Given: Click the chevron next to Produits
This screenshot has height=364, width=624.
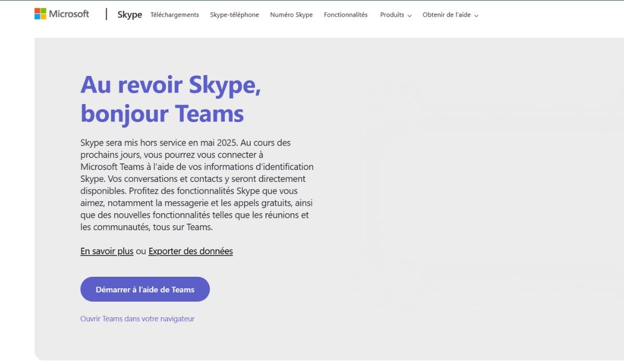Looking at the screenshot, I should pyautogui.click(x=410, y=16).
